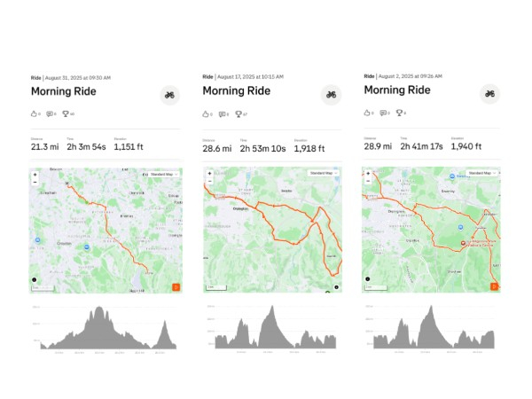Open the Morning Ride title dated August 31
The height and width of the screenshot is (399, 532).
point(64,90)
